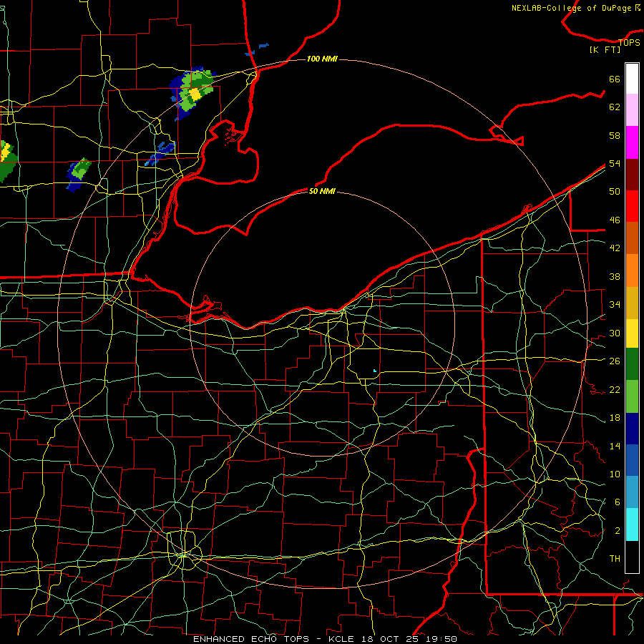Click the small green-blue echo below the left-edge storm
644x644 pixels.
click(79, 174)
